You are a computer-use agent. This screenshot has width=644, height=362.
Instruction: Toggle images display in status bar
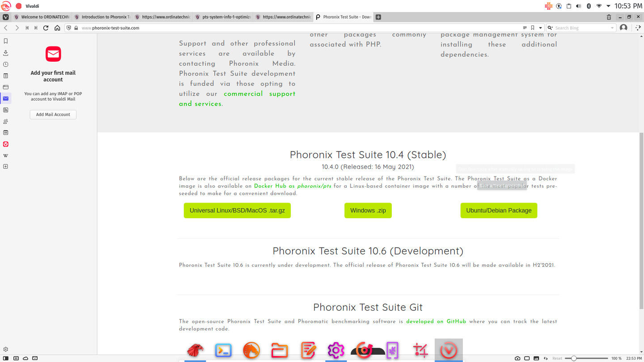536,358
